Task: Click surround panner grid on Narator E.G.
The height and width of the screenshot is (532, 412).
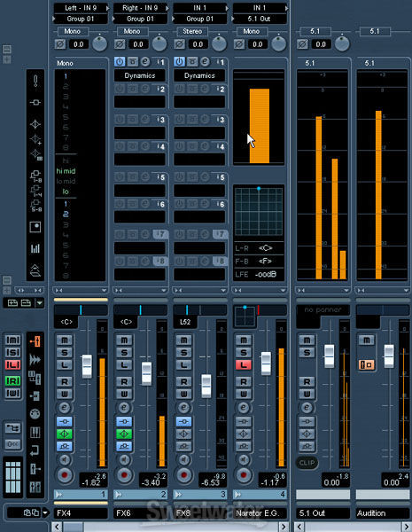Action: (x=259, y=212)
